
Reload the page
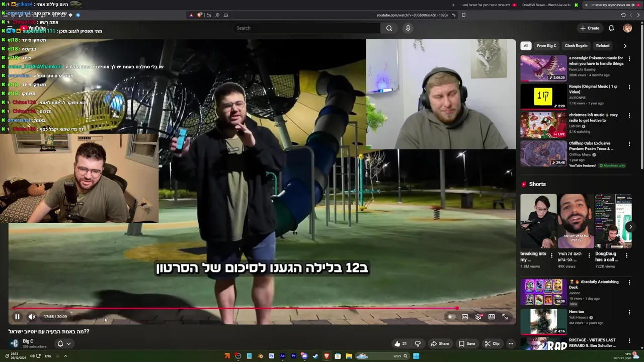point(623,15)
